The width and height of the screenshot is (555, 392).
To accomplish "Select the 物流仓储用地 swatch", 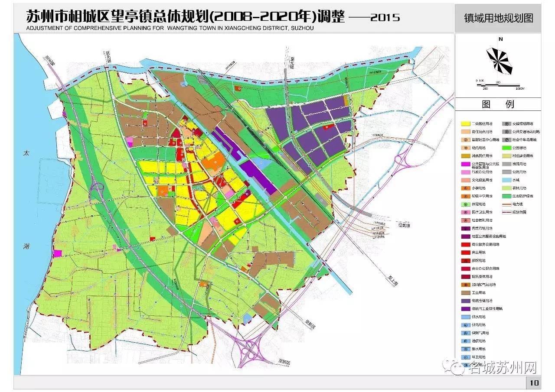I will click(465, 300).
